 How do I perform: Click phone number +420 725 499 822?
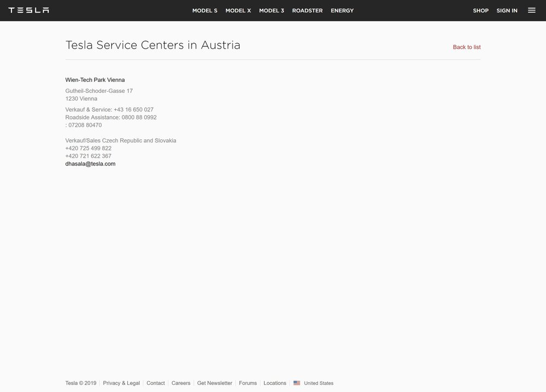(x=88, y=149)
